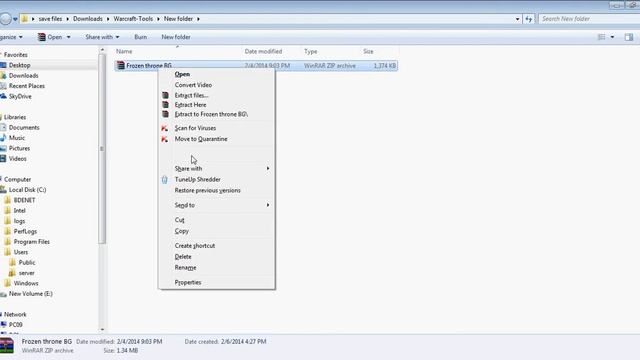Sort by the Date modified column header

(x=263, y=51)
